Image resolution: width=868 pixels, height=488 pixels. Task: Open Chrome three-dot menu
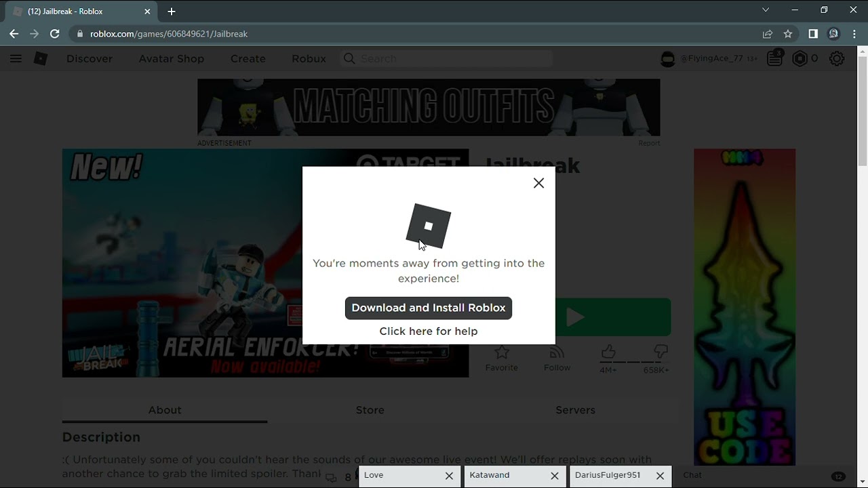click(854, 34)
